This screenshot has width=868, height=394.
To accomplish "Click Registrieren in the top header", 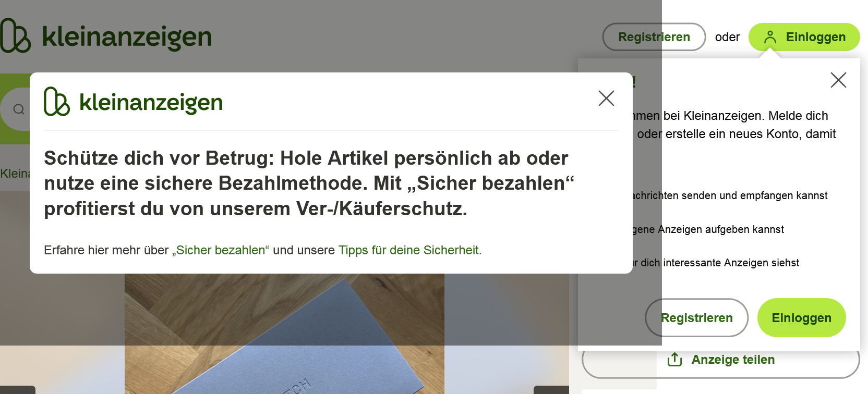I will coord(654,37).
